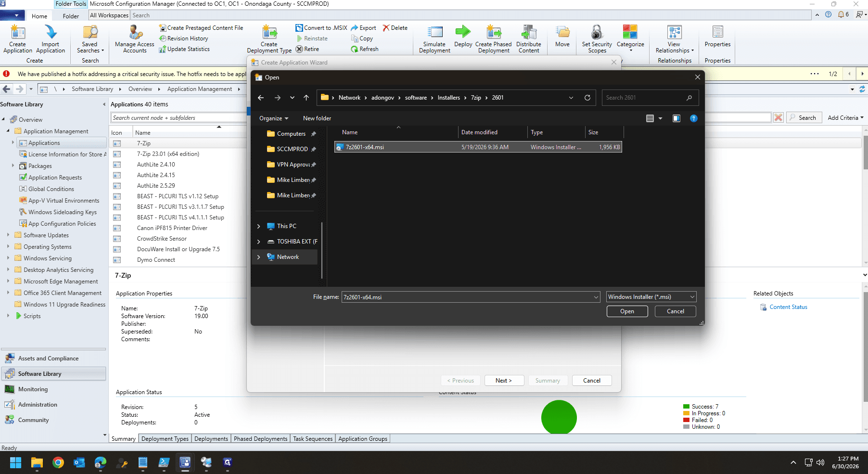Viewport: 868px width, 474px height.
Task: Select the 7z2601-x64.msi file row
Action: coord(478,147)
